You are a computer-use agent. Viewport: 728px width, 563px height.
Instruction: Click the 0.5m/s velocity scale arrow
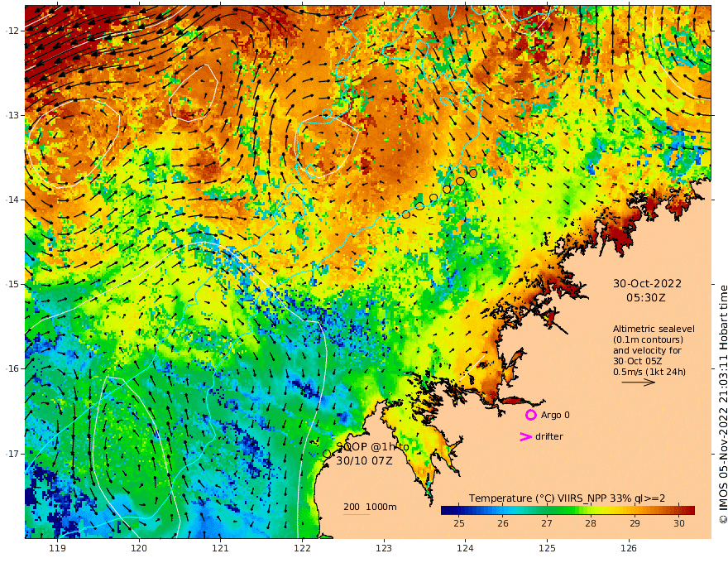pos(639,383)
